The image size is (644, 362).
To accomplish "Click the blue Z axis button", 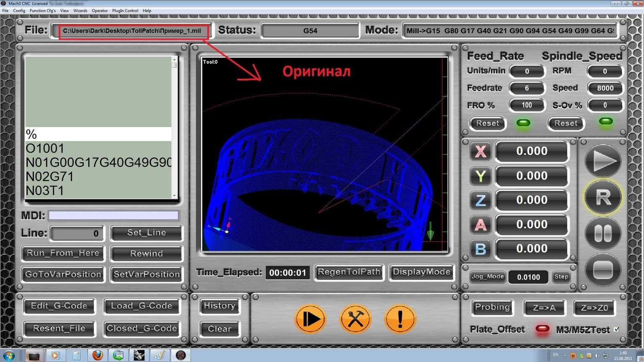I will coord(480,200).
